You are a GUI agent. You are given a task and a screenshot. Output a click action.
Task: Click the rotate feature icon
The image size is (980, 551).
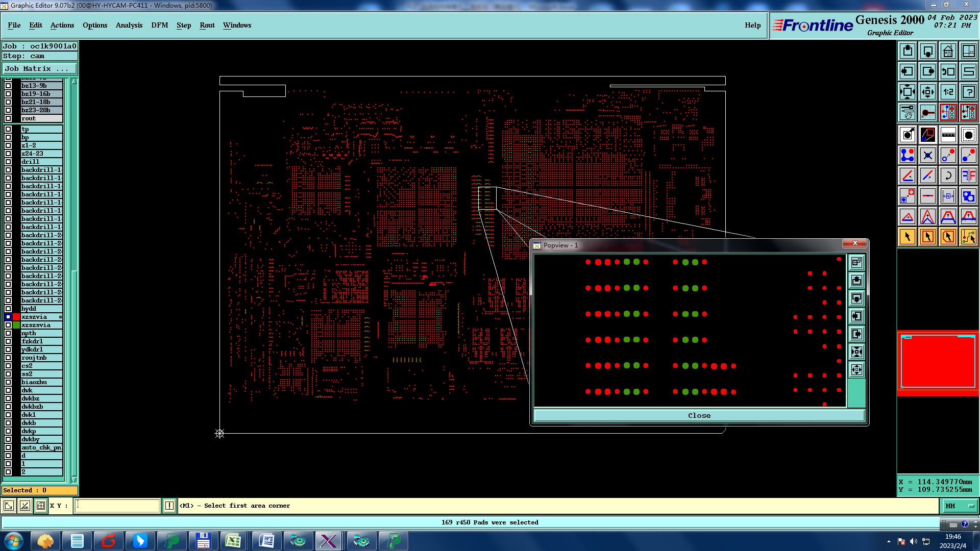pos(948,176)
